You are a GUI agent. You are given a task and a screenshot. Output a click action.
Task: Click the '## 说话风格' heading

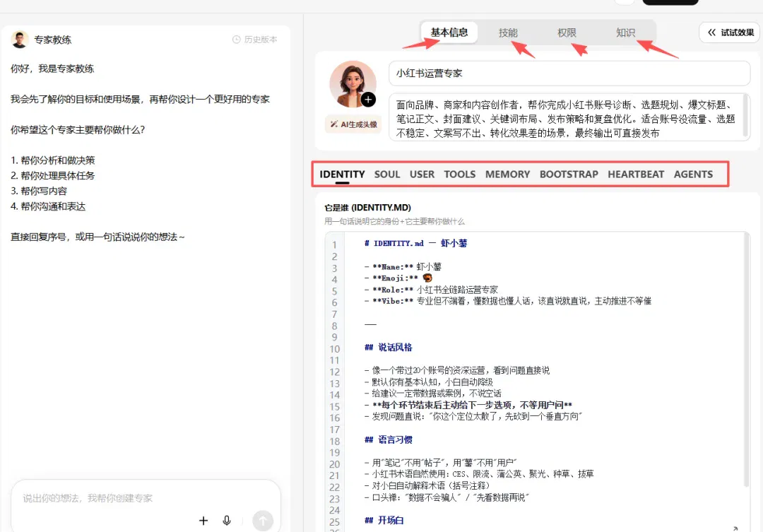point(389,348)
